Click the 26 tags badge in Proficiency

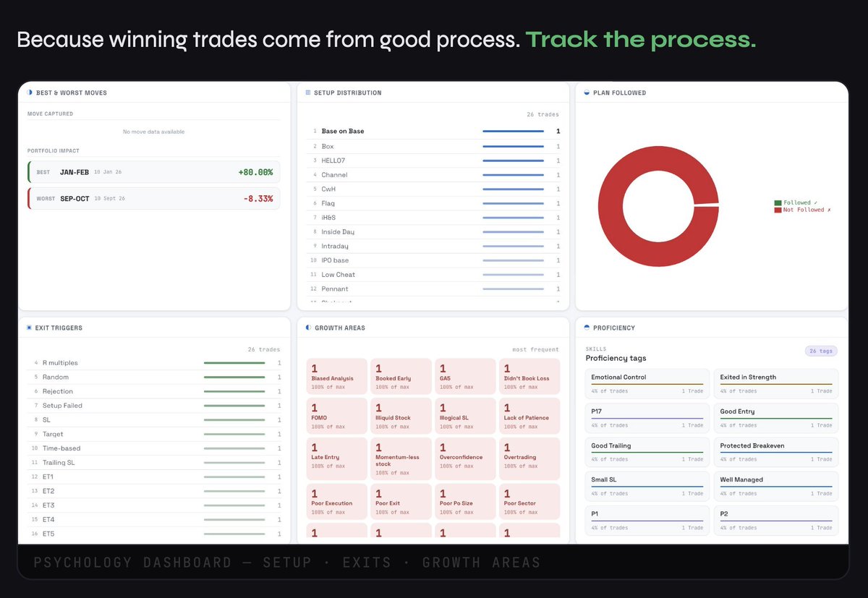pos(821,351)
